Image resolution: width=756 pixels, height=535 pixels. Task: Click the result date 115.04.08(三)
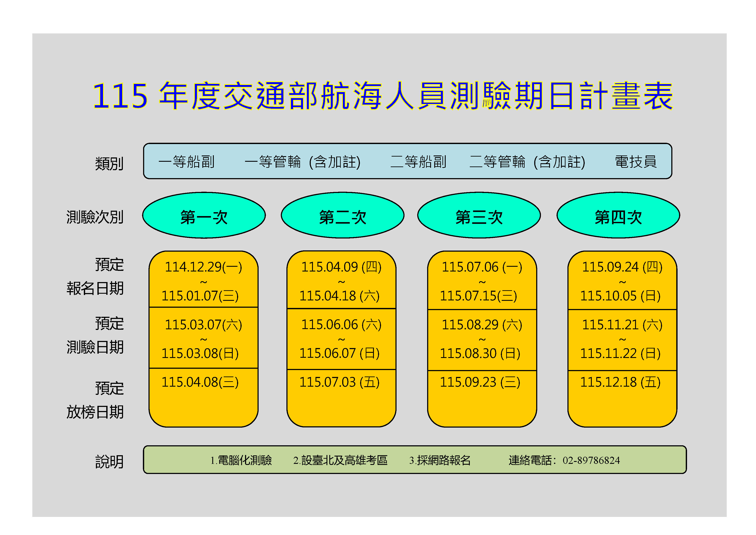(x=200, y=382)
